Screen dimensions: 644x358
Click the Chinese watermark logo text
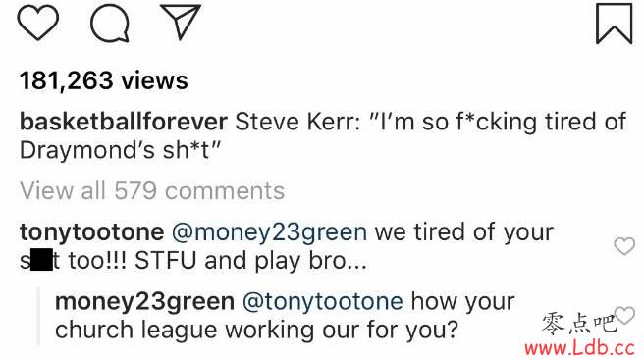tap(579, 325)
